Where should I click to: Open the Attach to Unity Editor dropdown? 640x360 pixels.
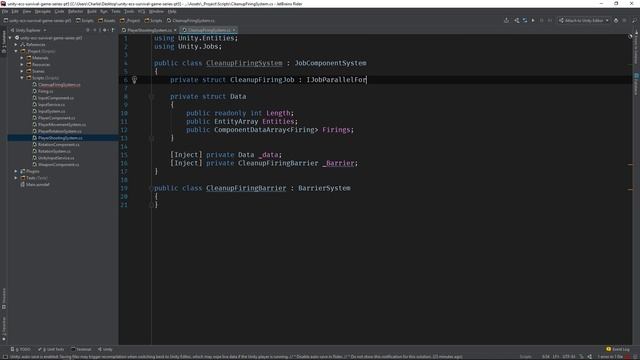584,20
